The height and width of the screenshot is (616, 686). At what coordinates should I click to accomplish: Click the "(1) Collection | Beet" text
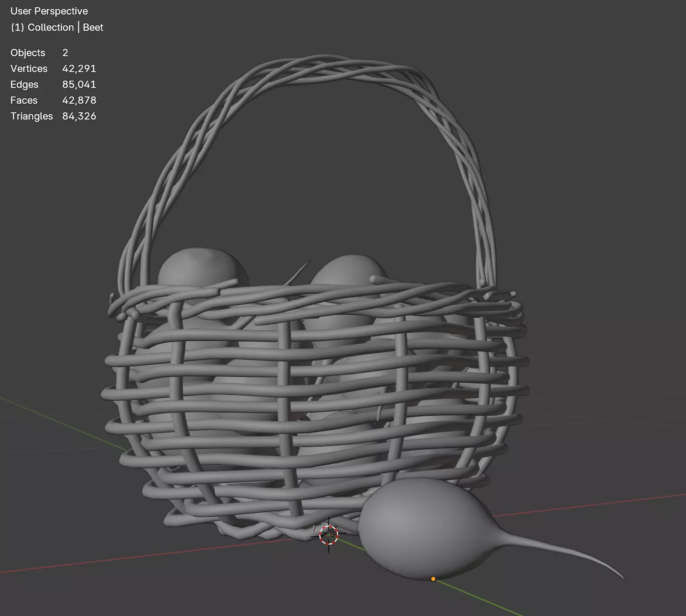pos(57,27)
